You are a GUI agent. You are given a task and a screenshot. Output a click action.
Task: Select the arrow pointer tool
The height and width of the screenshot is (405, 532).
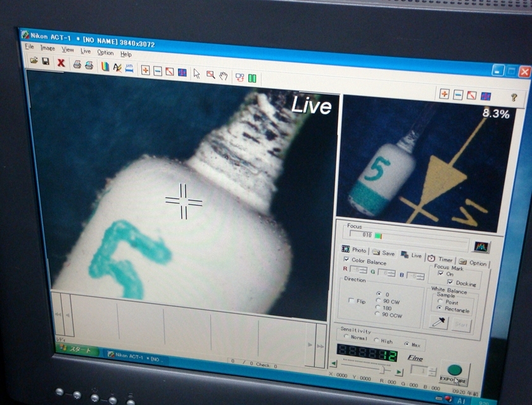196,74
